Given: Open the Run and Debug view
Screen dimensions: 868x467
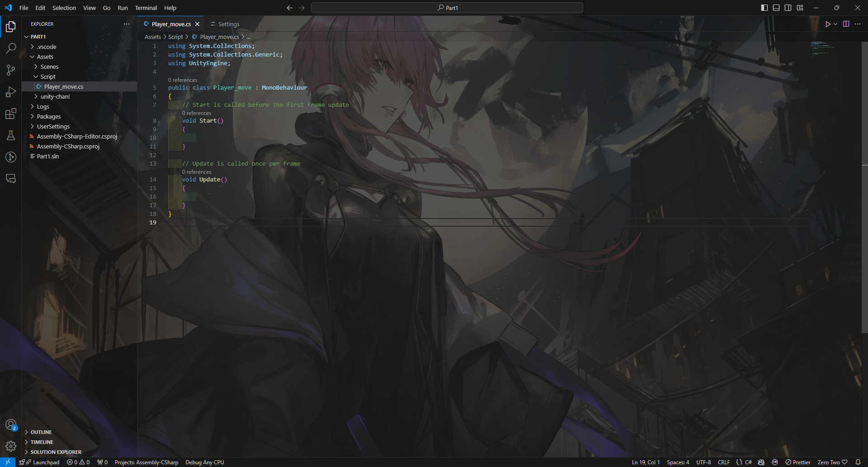Looking at the screenshot, I should tap(11, 92).
